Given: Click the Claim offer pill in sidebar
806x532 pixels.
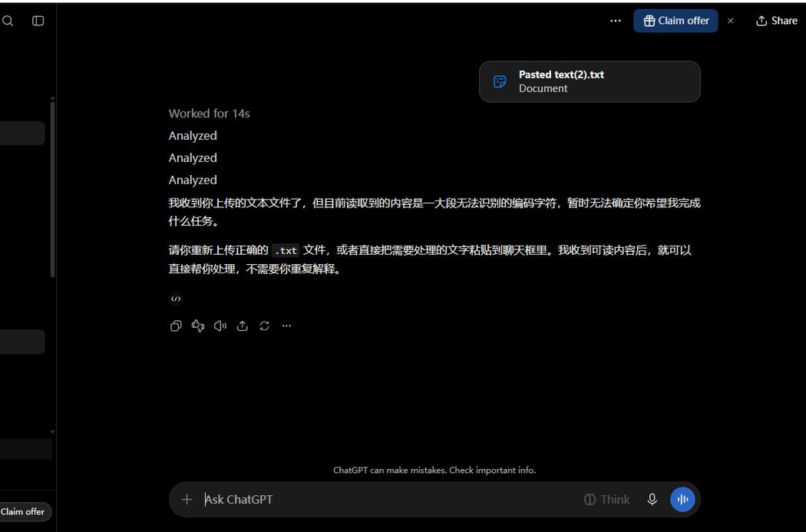Looking at the screenshot, I should 24,511.
